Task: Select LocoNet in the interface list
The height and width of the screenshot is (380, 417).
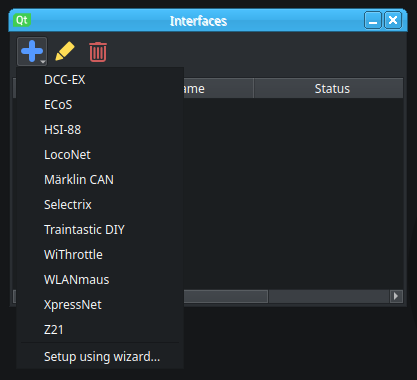Action: tap(100, 155)
